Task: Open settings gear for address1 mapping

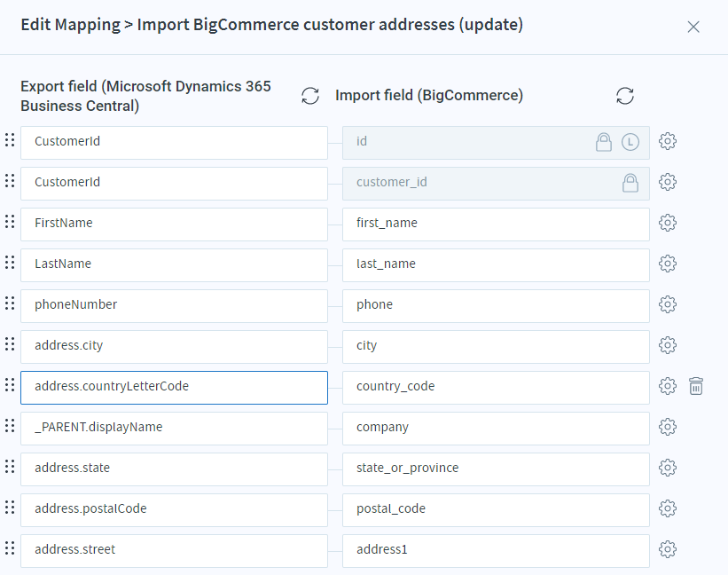Action: pos(667,549)
